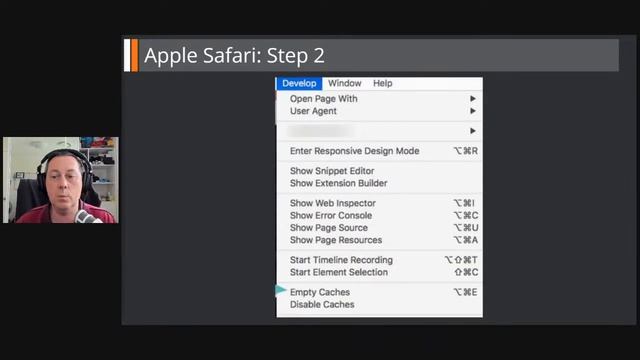Choose Start Timeline Recording

pyautogui.click(x=379, y=260)
